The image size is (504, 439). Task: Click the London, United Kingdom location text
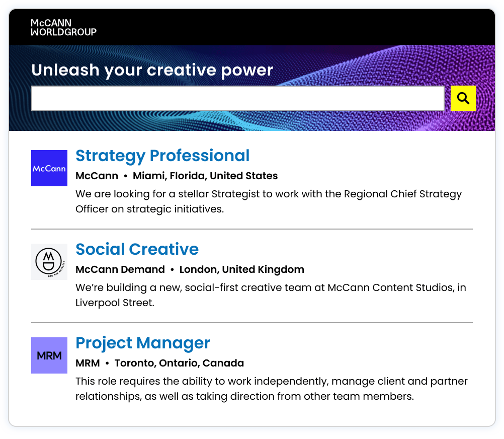coord(241,270)
